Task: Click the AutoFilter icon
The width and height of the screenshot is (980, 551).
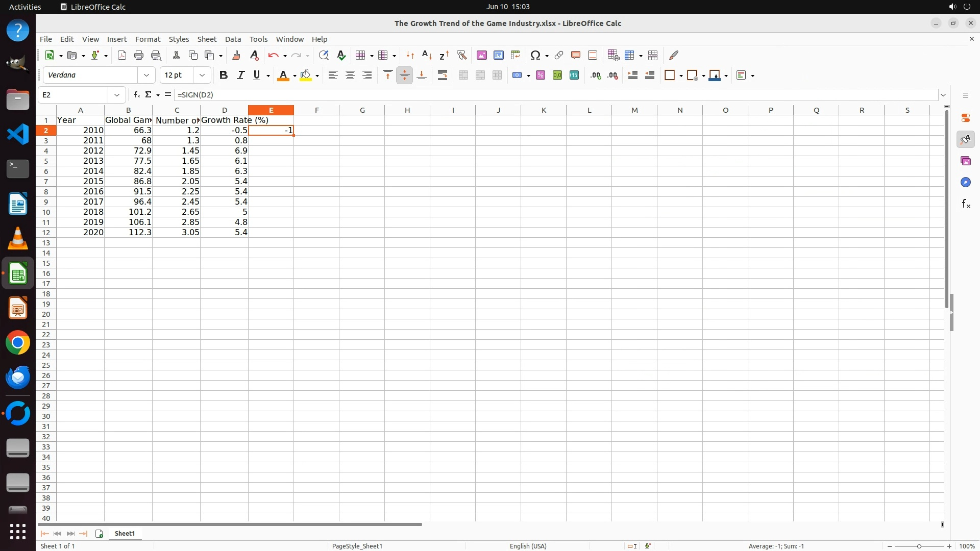Action: point(461,55)
